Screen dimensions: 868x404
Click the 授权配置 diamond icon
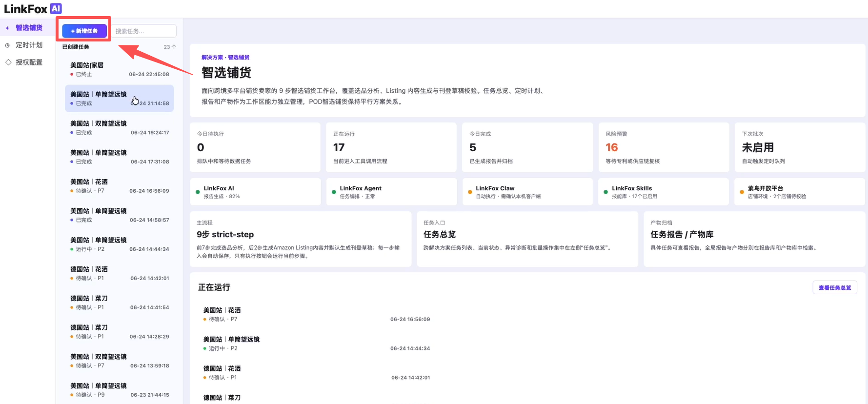[x=8, y=62]
